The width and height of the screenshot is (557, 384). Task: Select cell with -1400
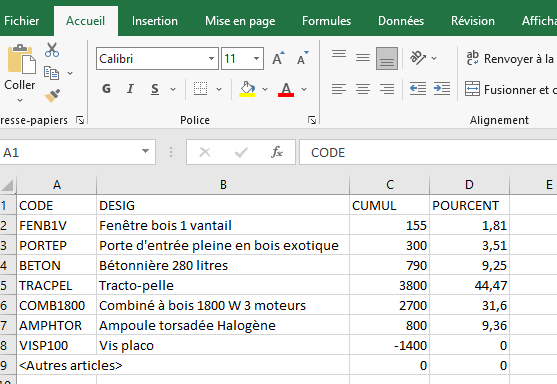pyautogui.click(x=390, y=345)
